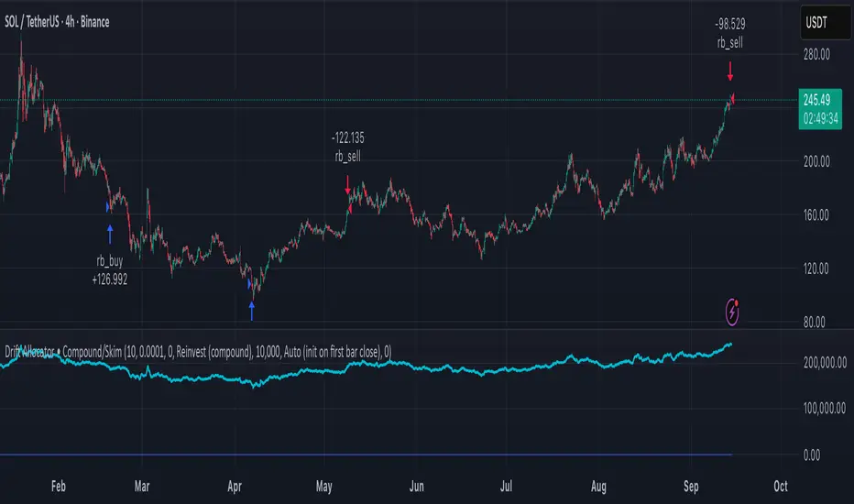Click the May date on time axis

click(324, 486)
